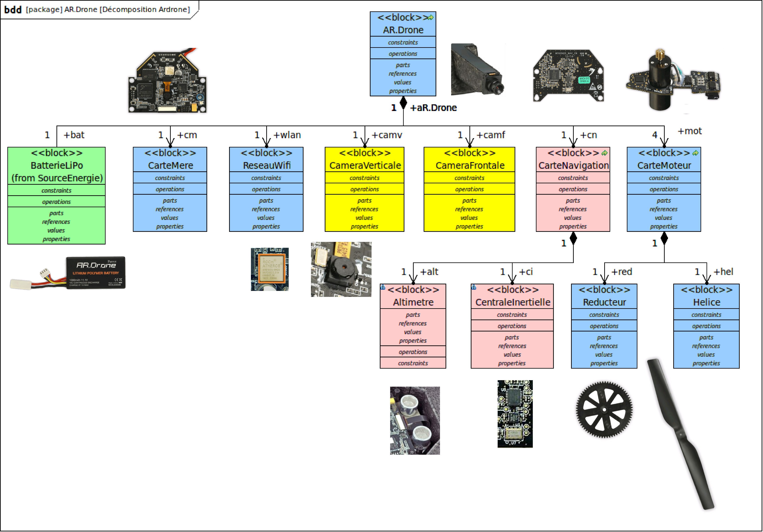Click the green icon on CarteNavigation block
This screenshot has height=532, width=763.
pos(604,153)
